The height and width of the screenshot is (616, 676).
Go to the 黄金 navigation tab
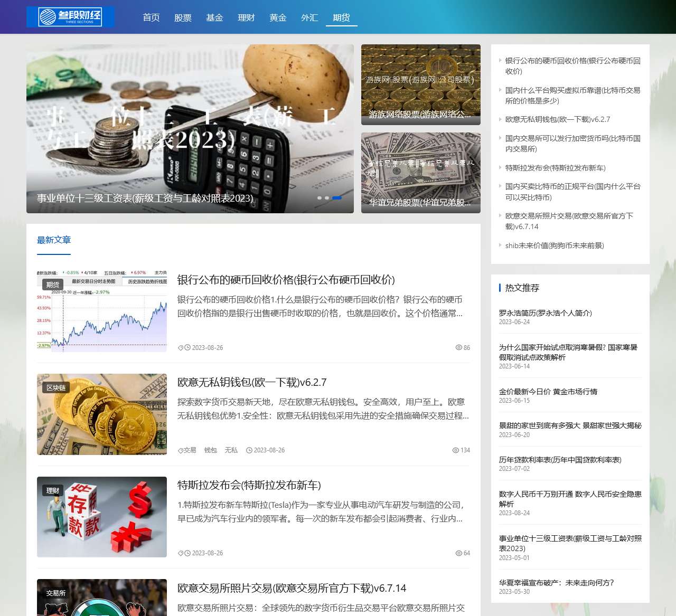tap(278, 18)
